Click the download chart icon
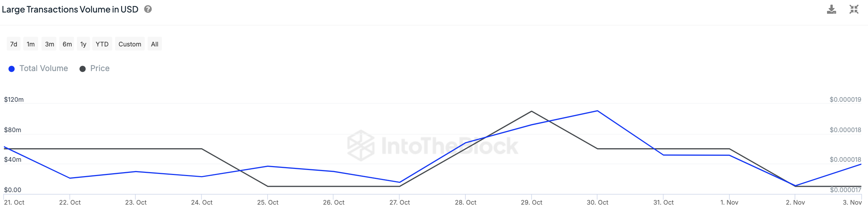This screenshot has height=210, width=868. (x=831, y=10)
